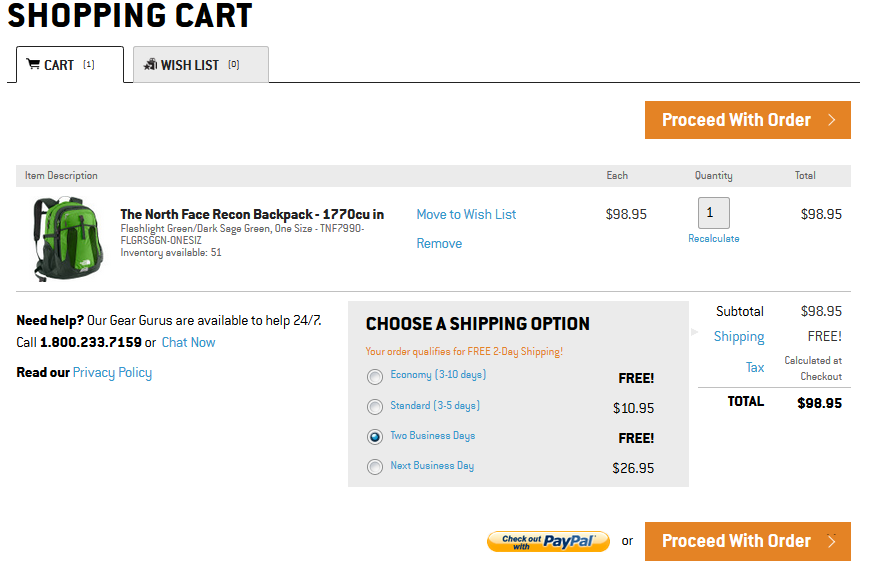Click Move to Wish List link
The image size is (870, 578).
[466, 214]
